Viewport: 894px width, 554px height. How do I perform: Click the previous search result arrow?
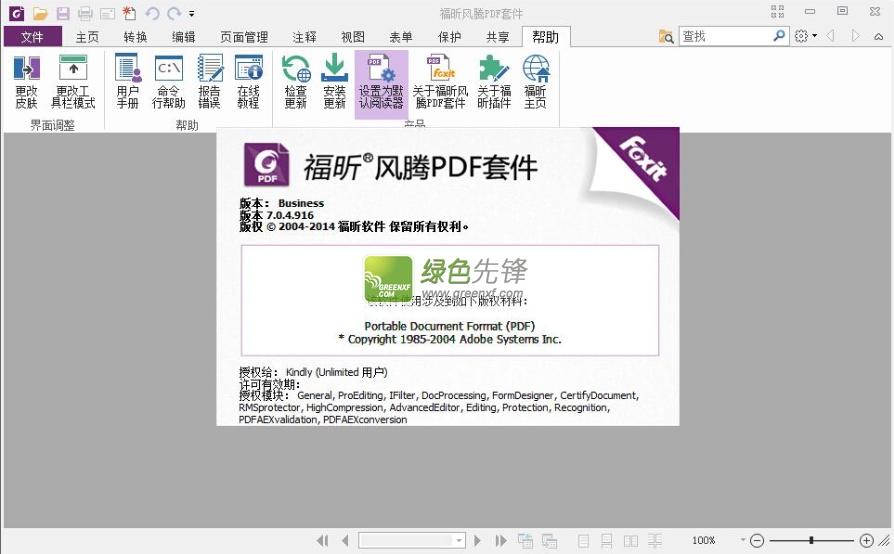click(831, 36)
